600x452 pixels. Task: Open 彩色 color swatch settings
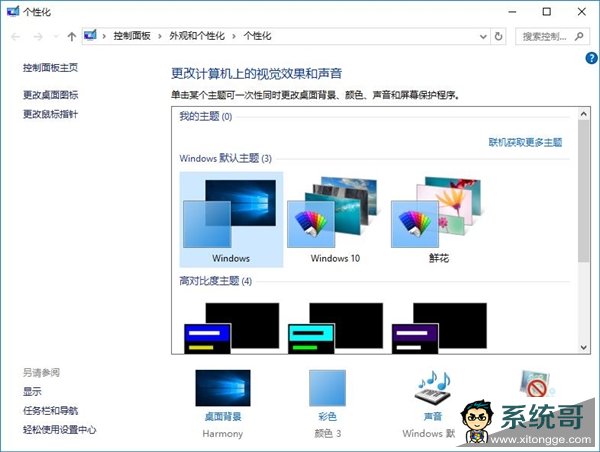click(x=327, y=388)
